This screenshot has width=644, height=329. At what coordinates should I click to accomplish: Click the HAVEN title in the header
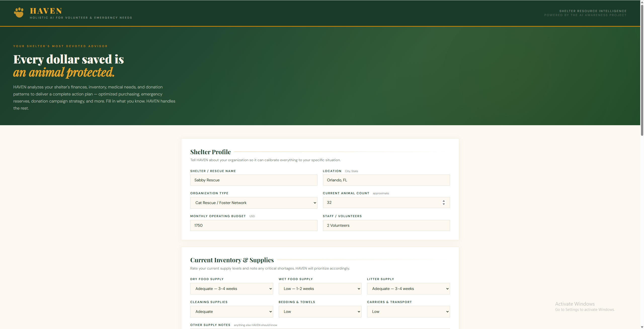tap(46, 11)
